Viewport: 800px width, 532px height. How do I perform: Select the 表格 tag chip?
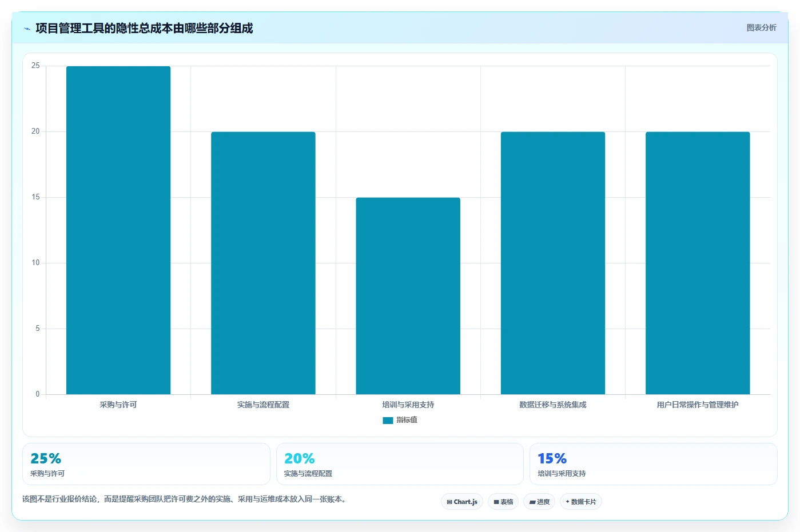click(x=503, y=502)
